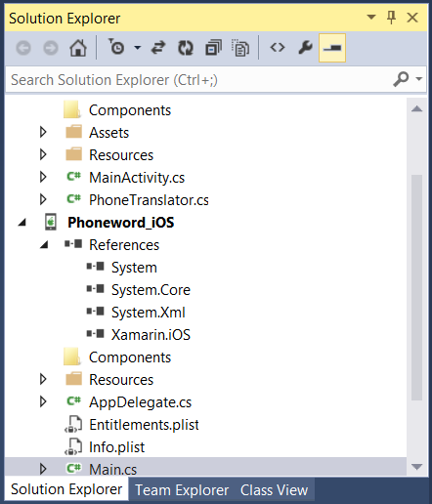This screenshot has width=432, height=504.
Task: Click the top Components folder icon
Action: pyautogui.click(x=72, y=109)
